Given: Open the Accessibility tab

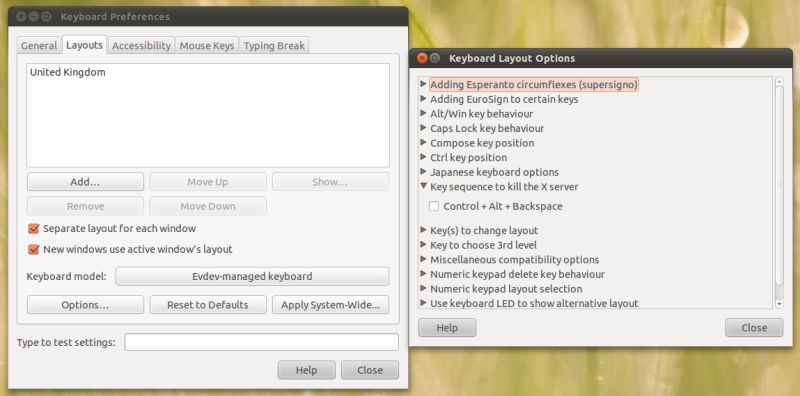Looking at the screenshot, I should pyautogui.click(x=141, y=45).
